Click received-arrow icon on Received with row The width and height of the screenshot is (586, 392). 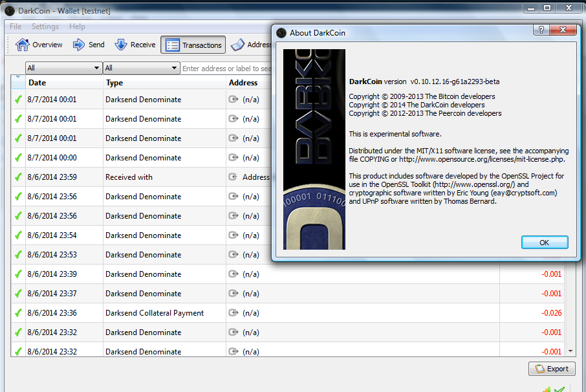tap(233, 177)
